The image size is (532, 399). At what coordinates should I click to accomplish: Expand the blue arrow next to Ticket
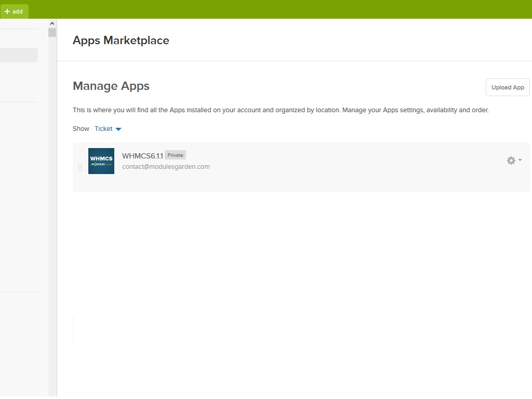click(x=118, y=129)
